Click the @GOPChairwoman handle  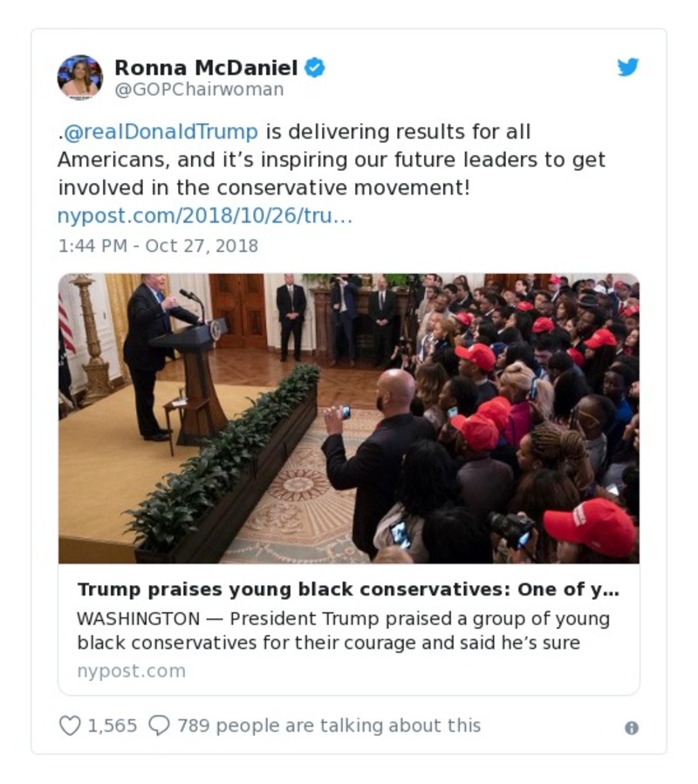point(197,88)
